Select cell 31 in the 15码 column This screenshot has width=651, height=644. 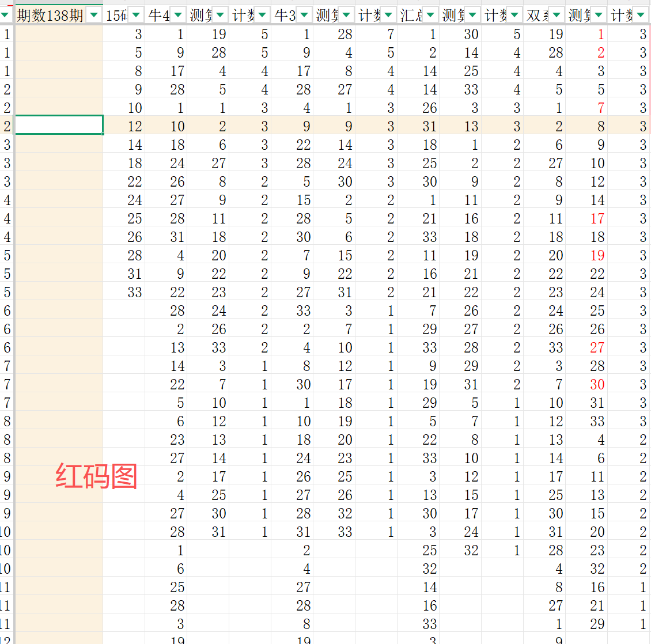[x=124, y=274]
